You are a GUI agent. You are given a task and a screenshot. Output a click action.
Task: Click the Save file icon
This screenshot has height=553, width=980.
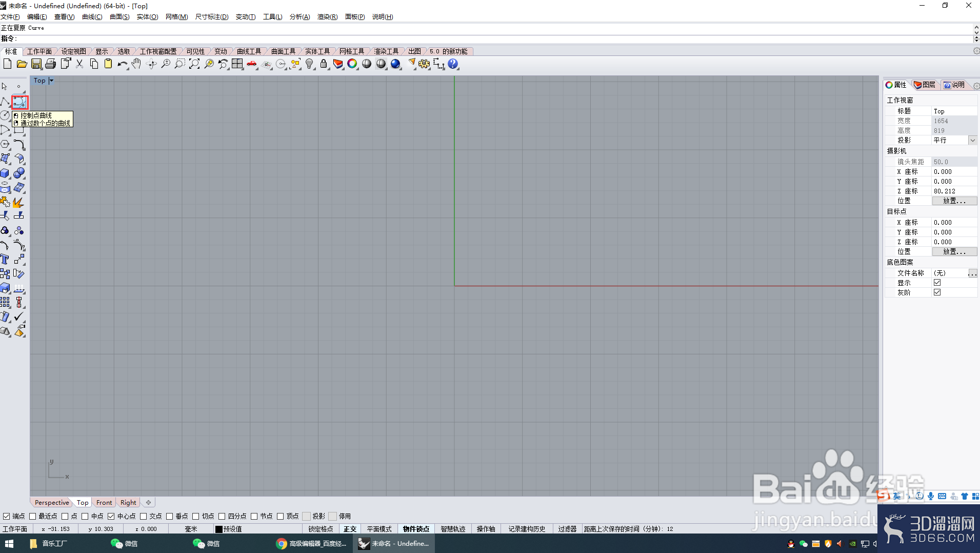(x=36, y=64)
